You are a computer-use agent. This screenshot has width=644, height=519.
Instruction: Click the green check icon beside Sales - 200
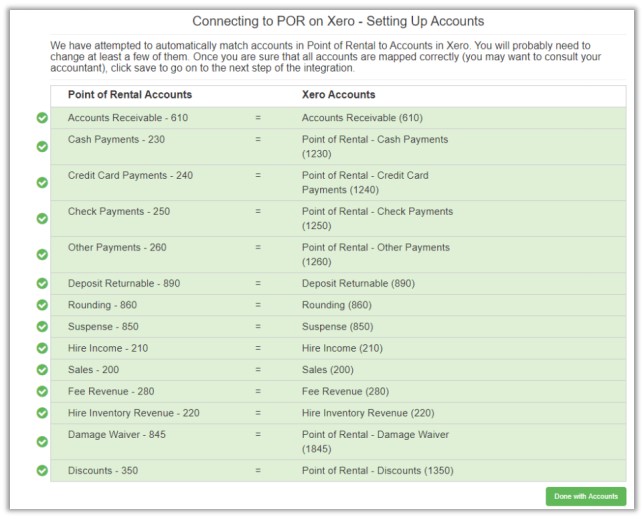(x=42, y=370)
